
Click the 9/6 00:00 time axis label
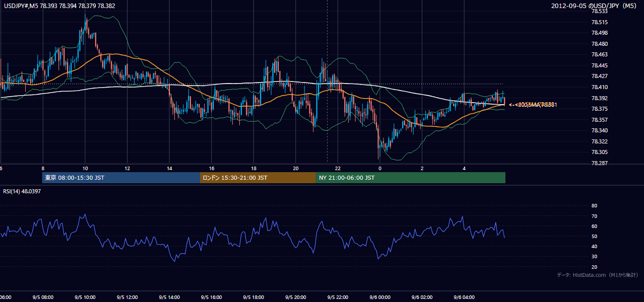point(380,297)
